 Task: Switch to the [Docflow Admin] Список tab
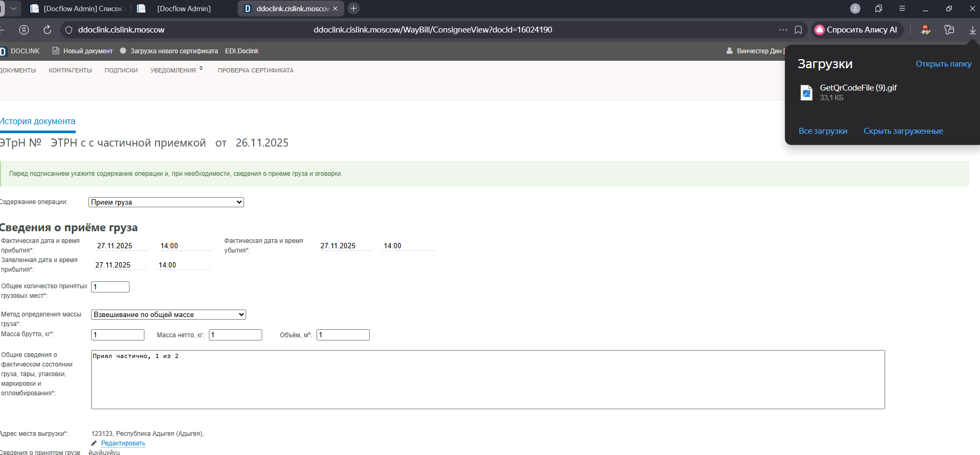point(77,9)
